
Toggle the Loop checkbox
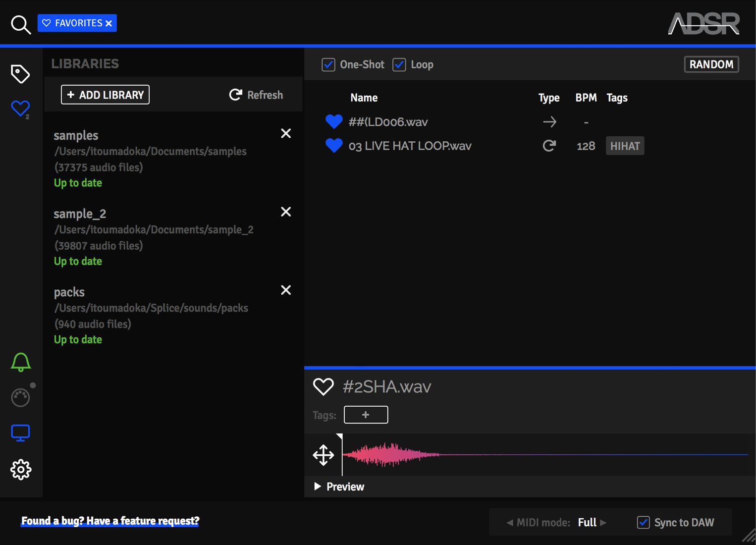(399, 64)
